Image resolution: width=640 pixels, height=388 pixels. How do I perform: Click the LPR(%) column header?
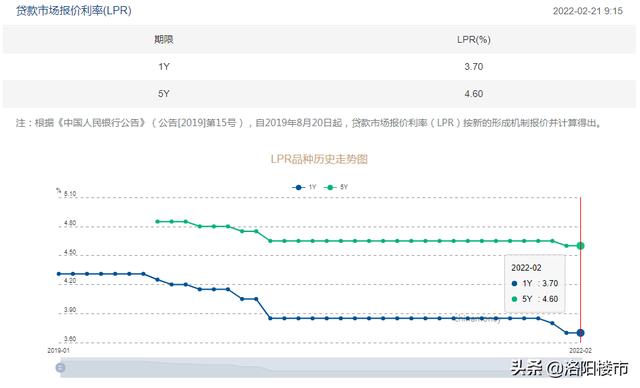473,40
